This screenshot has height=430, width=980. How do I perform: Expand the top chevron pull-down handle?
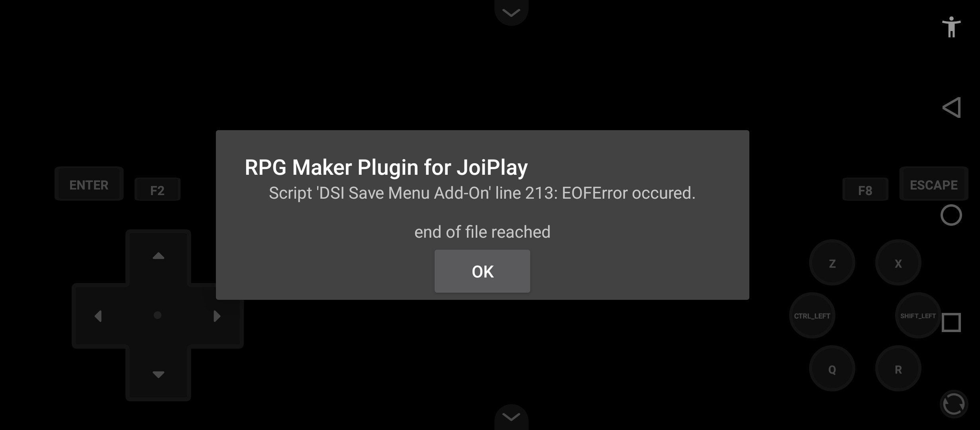512,12
